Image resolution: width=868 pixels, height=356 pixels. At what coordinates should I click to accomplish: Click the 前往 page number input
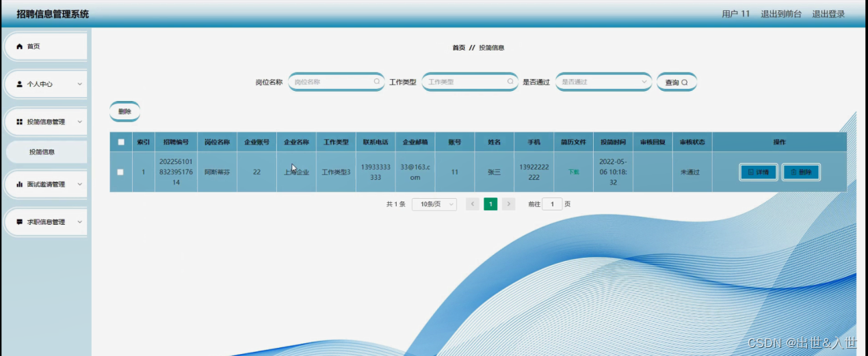point(552,204)
